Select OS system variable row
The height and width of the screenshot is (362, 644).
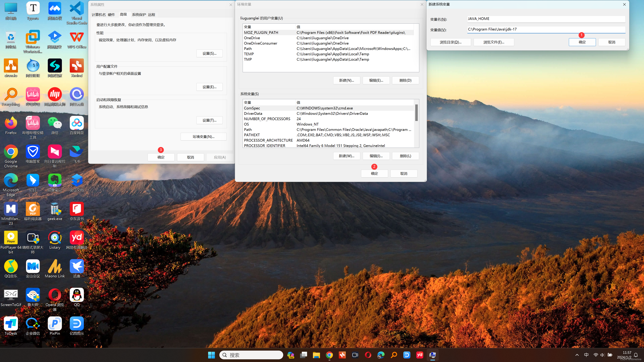[x=328, y=124]
